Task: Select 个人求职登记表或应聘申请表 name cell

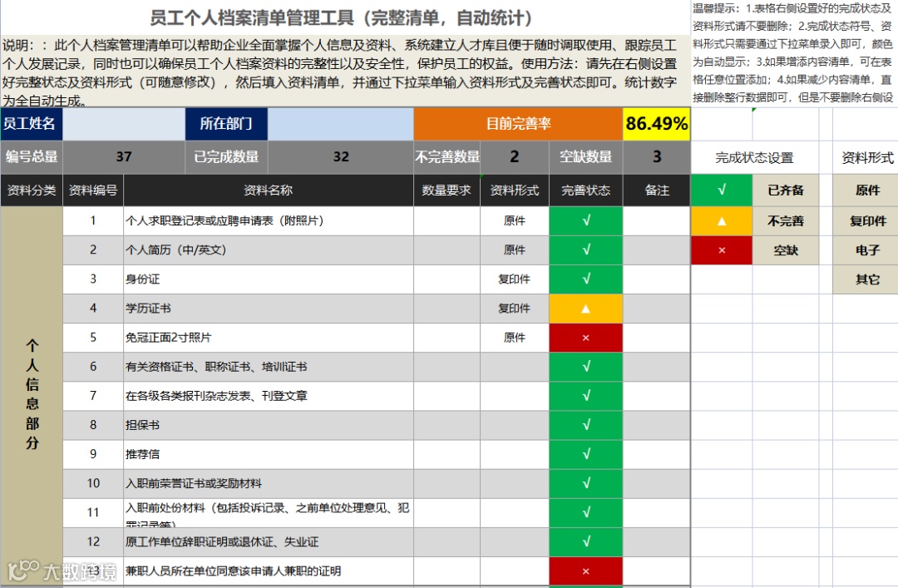Action: click(268, 221)
